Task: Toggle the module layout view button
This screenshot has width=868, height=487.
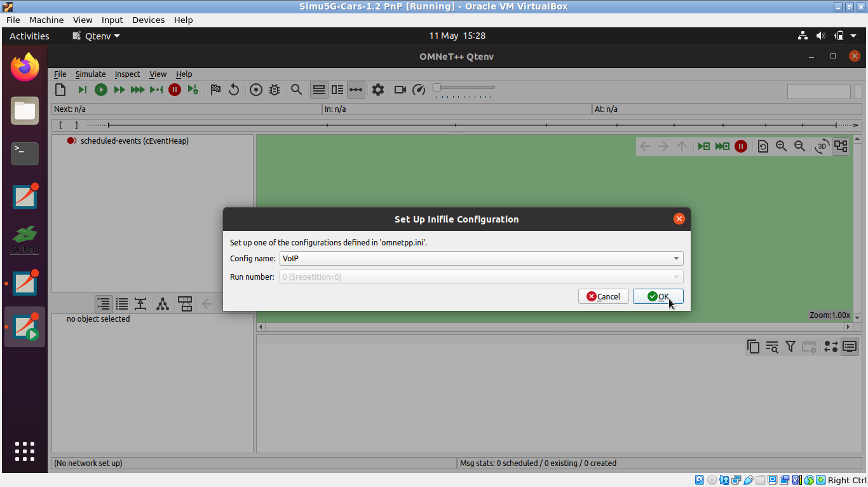Action: pos(841,146)
